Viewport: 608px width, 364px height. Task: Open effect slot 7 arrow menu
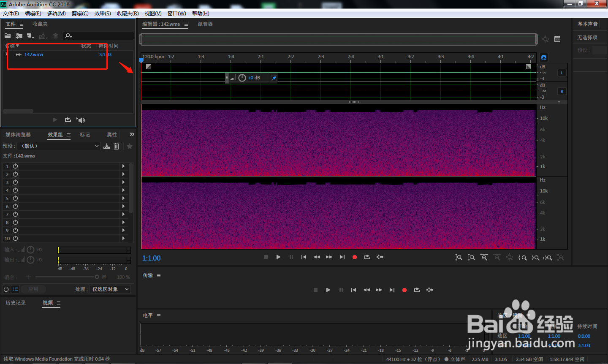pyautogui.click(x=123, y=214)
